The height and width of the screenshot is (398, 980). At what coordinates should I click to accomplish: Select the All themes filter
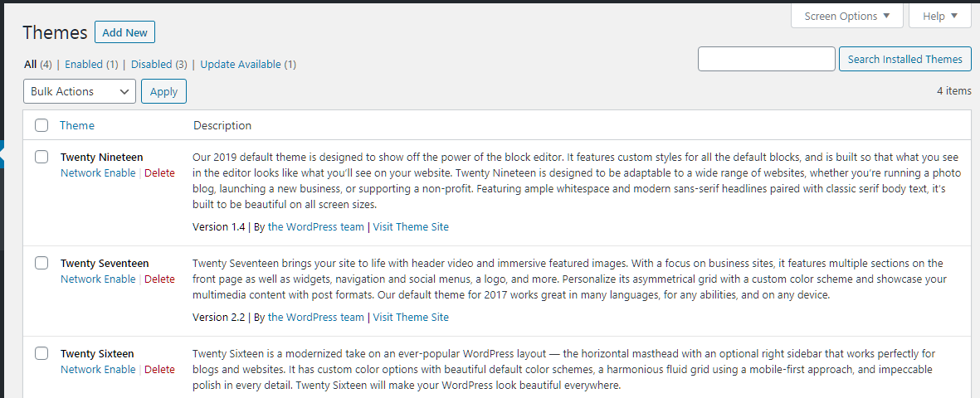[x=31, y=64]
